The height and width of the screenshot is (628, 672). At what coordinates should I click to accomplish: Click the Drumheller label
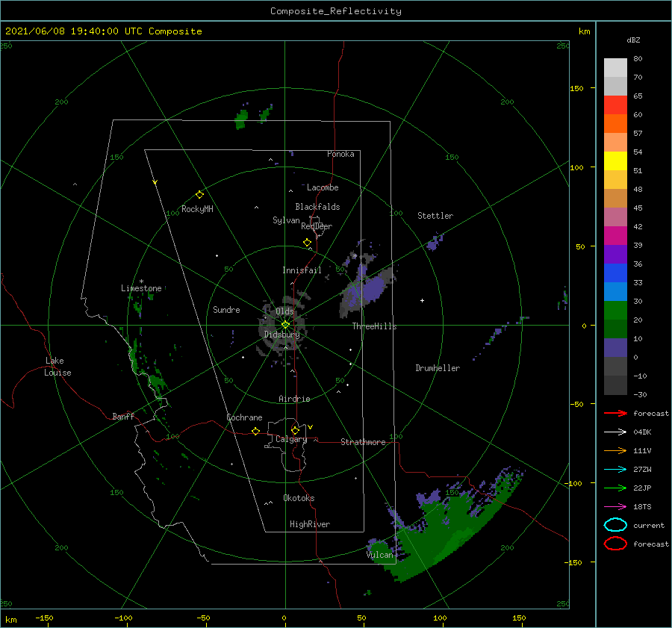pyautogui.click(x=438, y=368)
